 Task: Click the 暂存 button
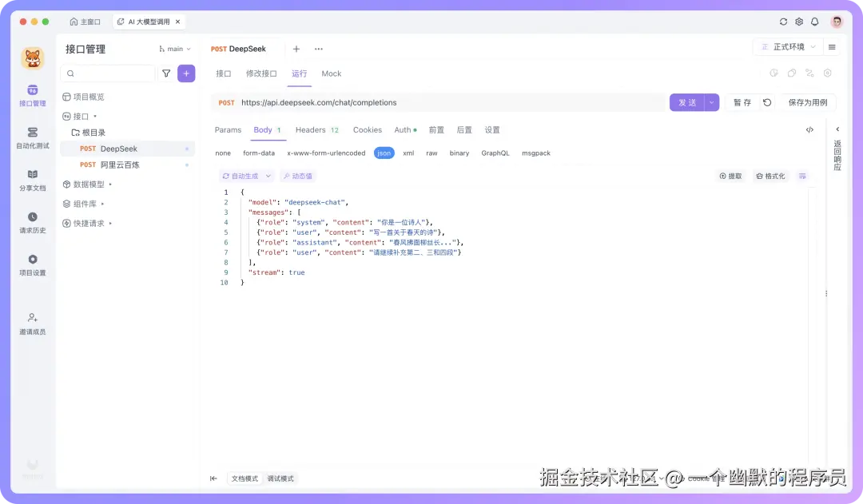(x=742, y=102)
